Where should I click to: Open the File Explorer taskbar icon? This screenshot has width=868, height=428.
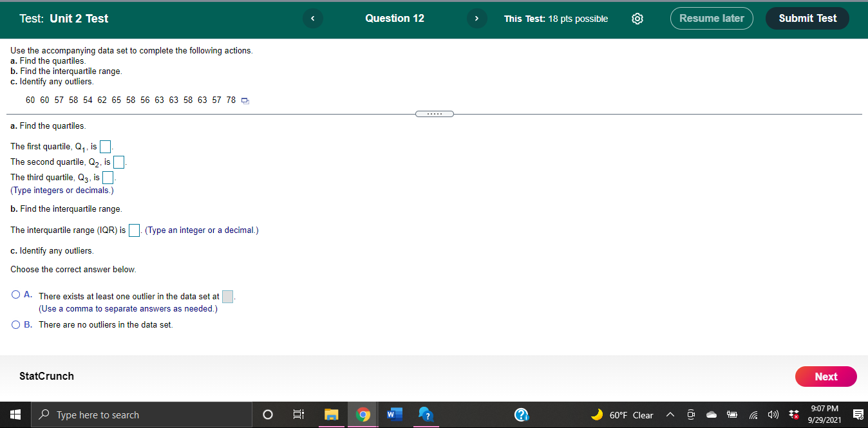point(331,414)
